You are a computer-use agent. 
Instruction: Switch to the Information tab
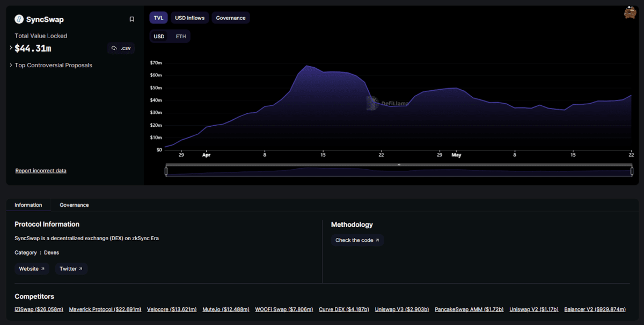pos(28,205)
